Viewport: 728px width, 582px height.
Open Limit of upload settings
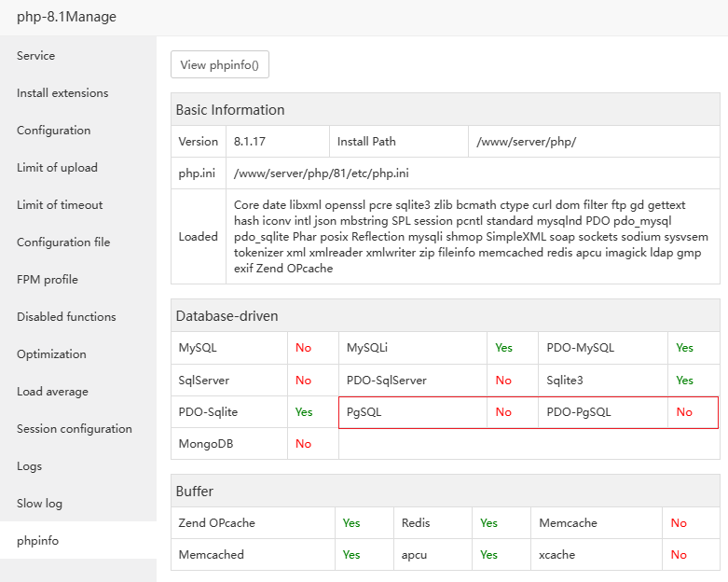click(x=57, y=168)
